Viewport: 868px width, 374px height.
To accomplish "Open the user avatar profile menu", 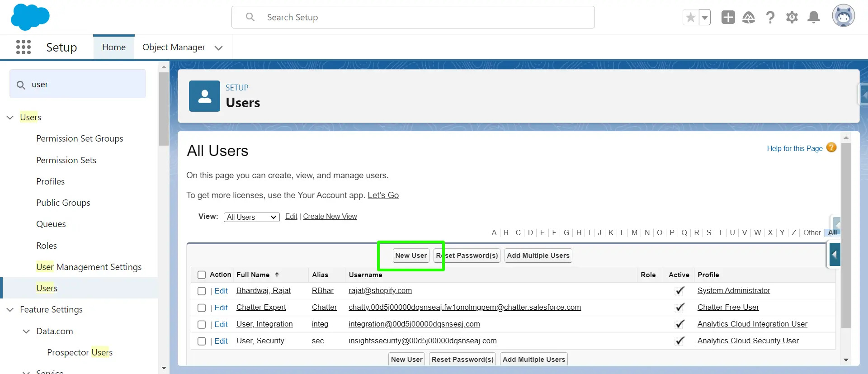I will tap(844, 16).
